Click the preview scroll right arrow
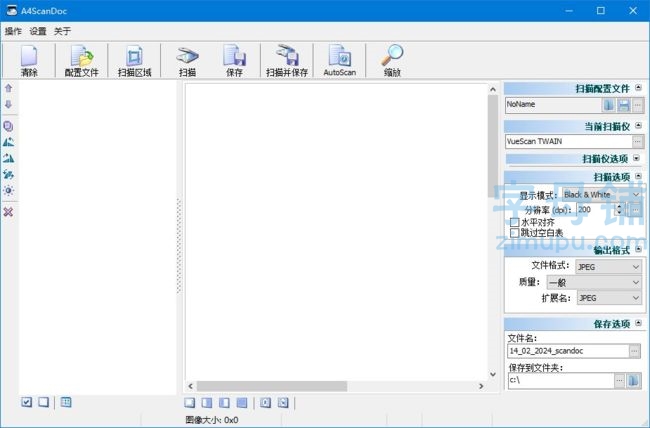The height and width of the screenshot is (428, 650). (481, 386)
